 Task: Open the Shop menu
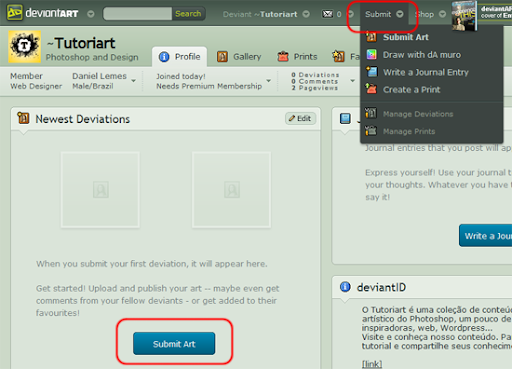tap(424, 14)
